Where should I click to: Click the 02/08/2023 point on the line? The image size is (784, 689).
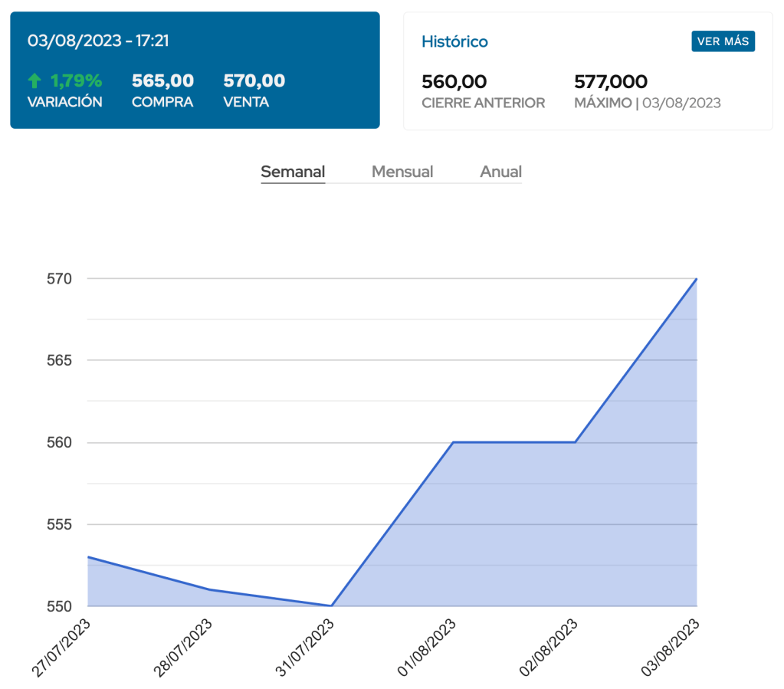click(x=575, y=442)
